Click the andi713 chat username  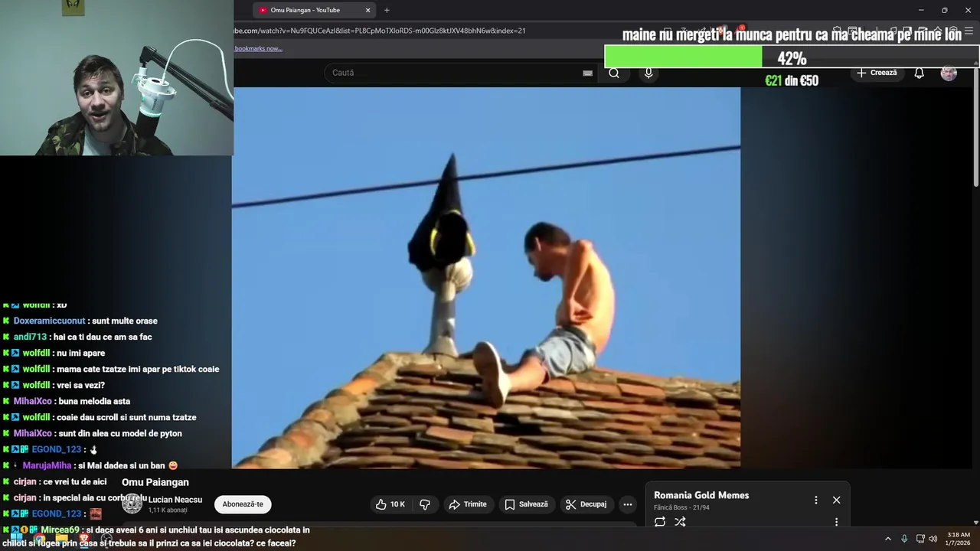tap(31, 337)
